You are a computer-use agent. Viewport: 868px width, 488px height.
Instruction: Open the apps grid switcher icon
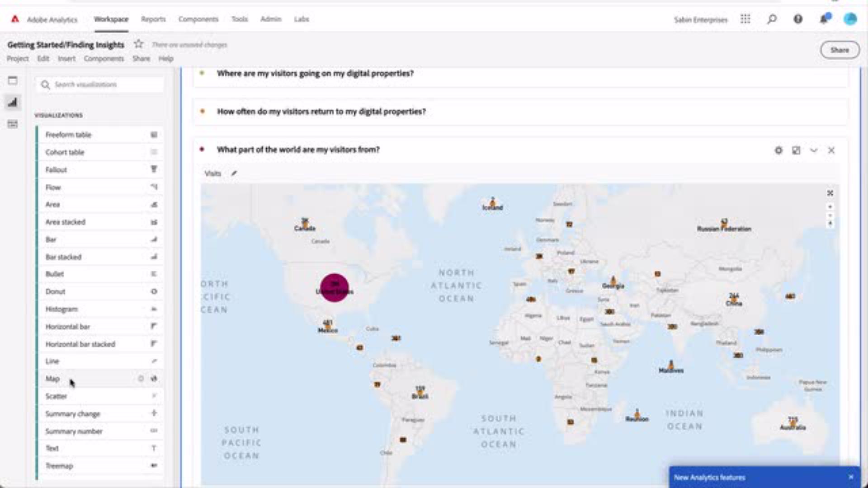click(x=745, y=19)
